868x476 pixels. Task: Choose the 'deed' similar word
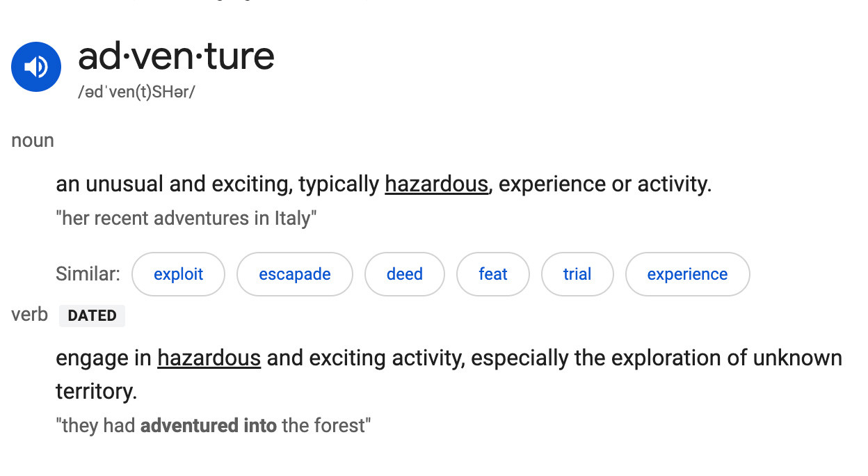point(404,274)
